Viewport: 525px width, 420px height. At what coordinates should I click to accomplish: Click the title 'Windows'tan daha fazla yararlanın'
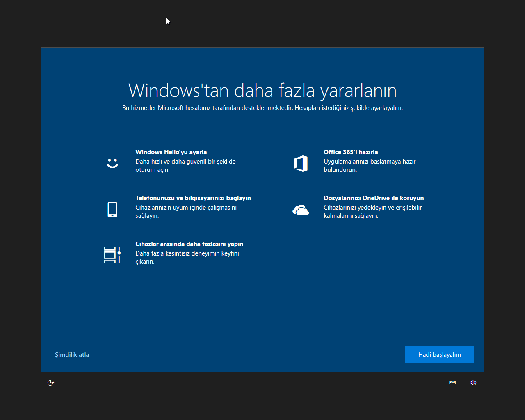262,91
